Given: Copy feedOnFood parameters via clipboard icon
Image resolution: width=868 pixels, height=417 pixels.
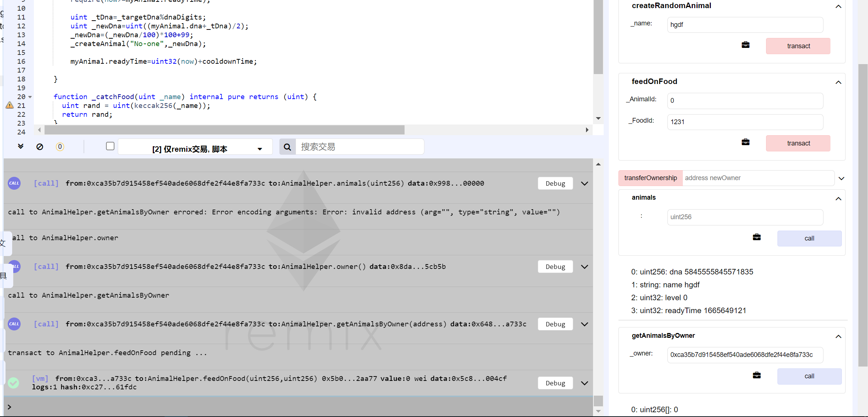Looking at the screenshot, I should click(x=745, y=142).
